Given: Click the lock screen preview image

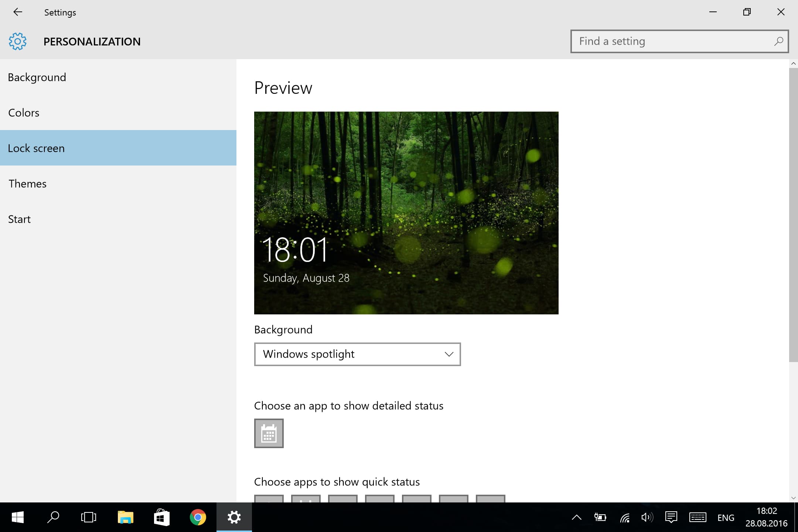Looking at the screenshot, I should [x=406, y=213].
